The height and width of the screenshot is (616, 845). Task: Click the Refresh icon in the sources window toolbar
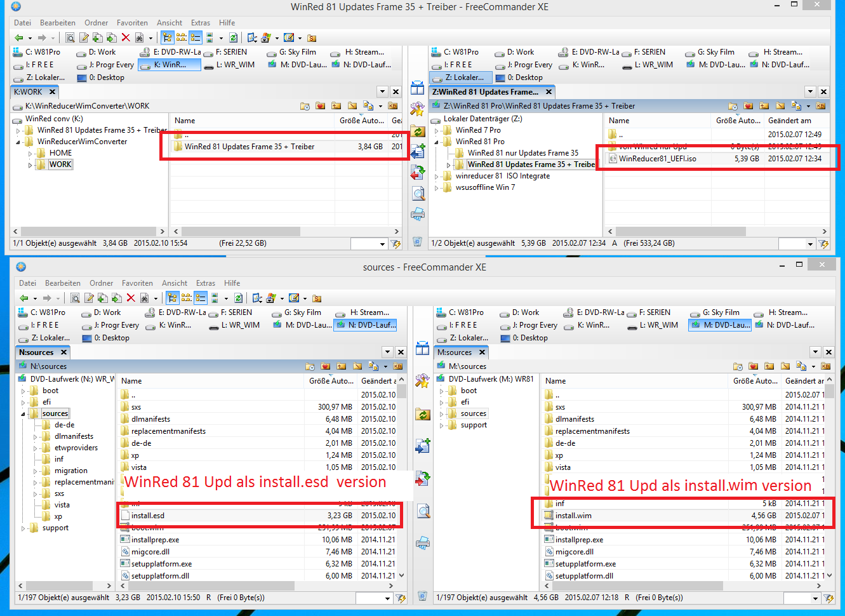[238, 298]
